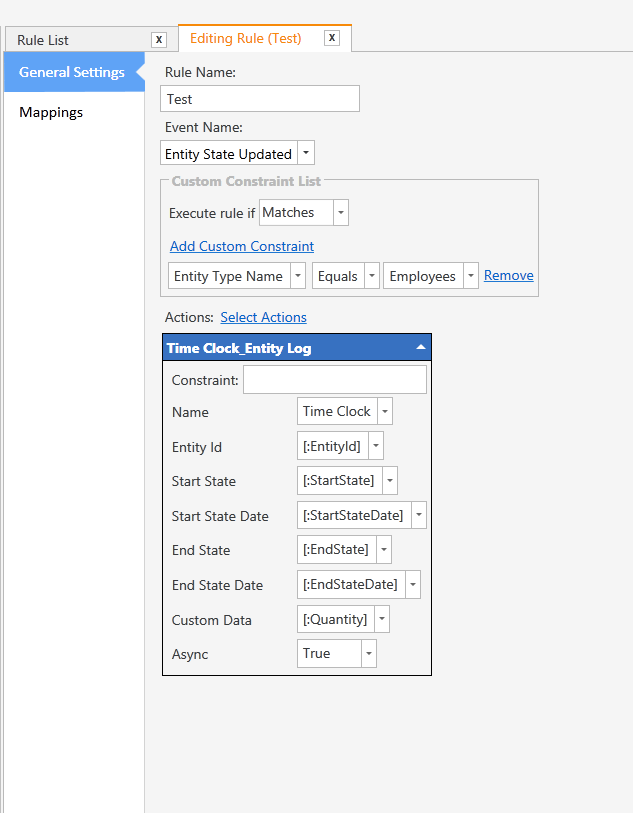Open the Mappings section
This screenshot has height=813, width=633.
click(51, 112)
